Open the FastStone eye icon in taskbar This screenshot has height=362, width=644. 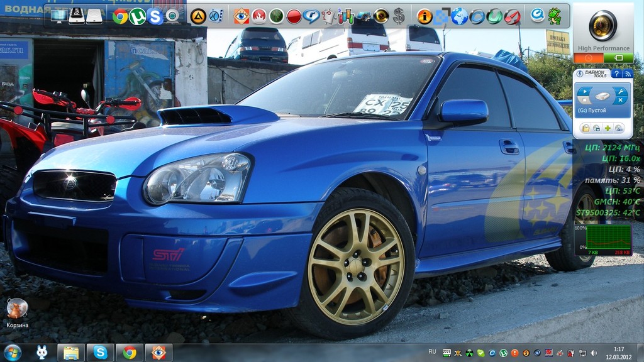tap(158, 353)
